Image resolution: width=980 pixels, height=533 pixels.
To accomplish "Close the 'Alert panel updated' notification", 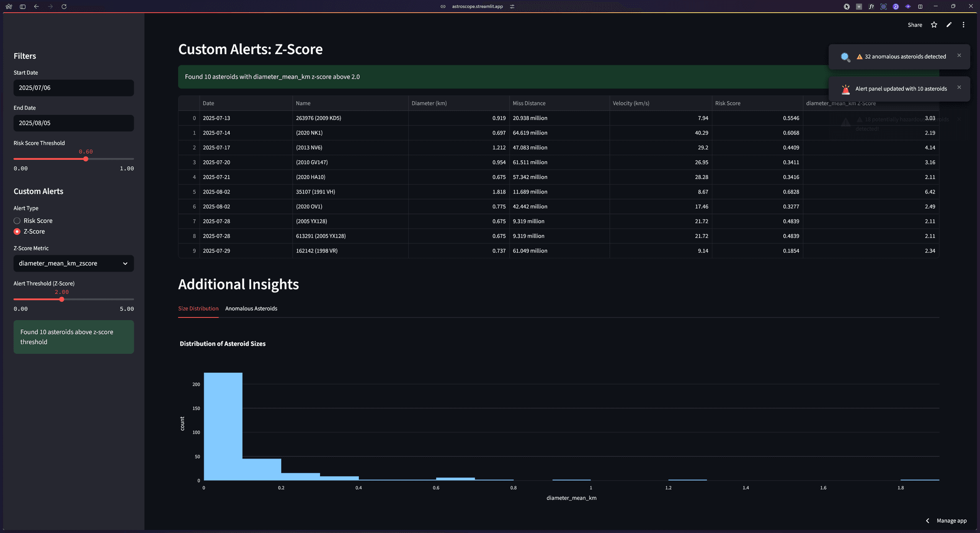I will [x=959, y=87].
